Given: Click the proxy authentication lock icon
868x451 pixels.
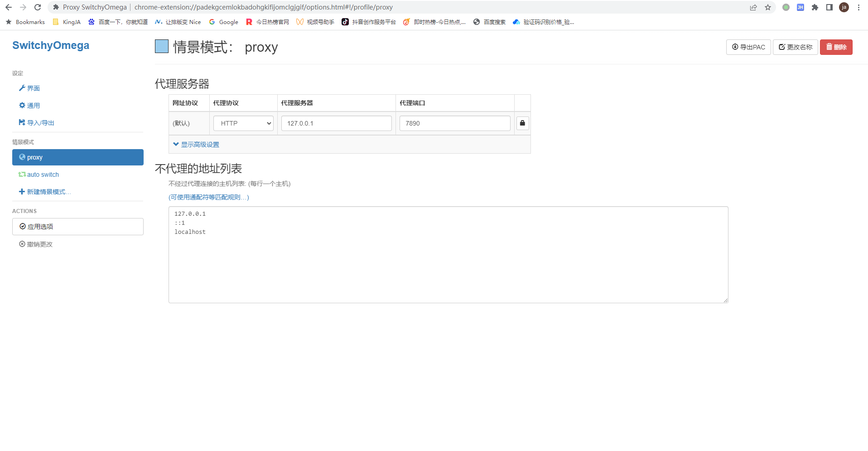Looking at the screenshot, I should point(522,123).
